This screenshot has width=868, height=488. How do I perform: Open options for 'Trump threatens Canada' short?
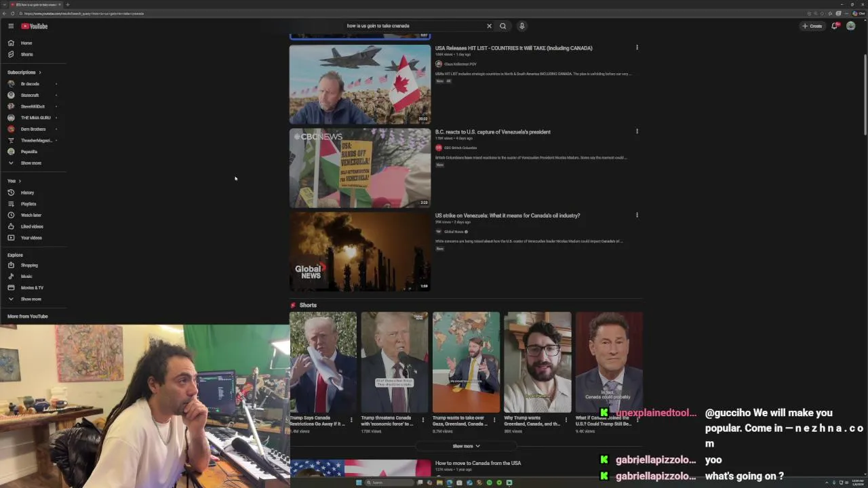(423, 420)
